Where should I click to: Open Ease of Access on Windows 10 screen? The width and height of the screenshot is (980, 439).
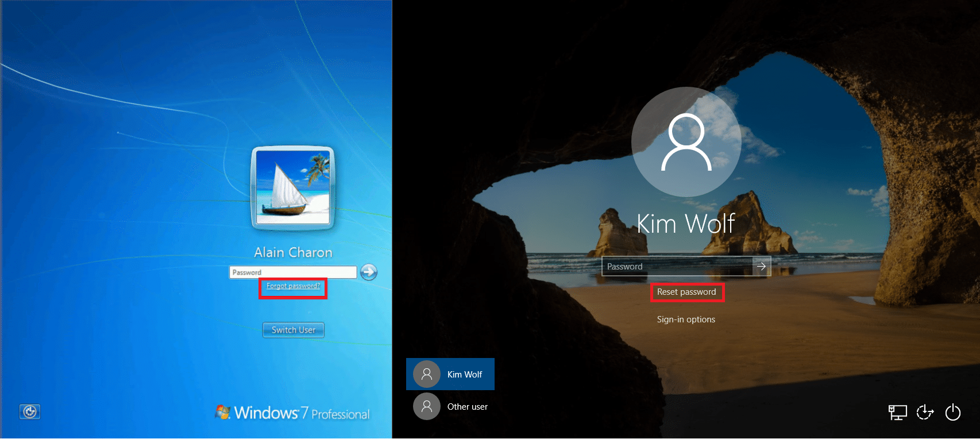pyautogui.click(x=925, y=412)
